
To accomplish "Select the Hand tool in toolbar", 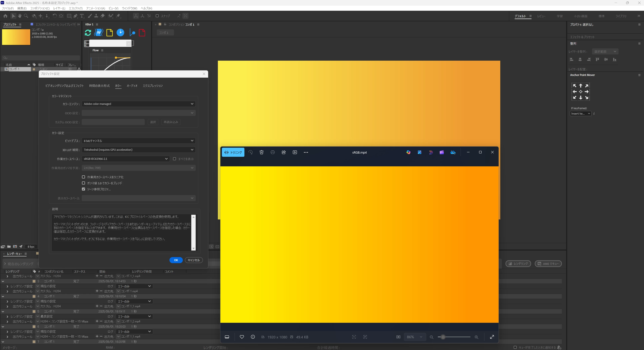I will coord(19,16).
